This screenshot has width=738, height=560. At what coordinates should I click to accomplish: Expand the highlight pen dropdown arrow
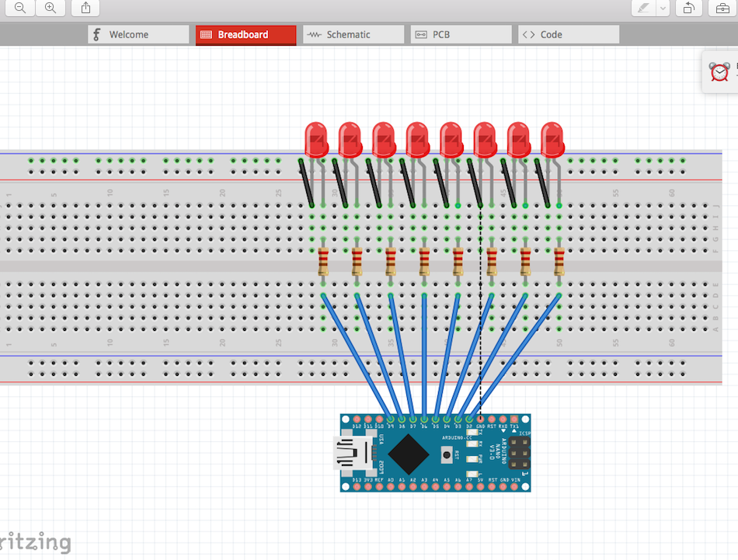[663, 8]
